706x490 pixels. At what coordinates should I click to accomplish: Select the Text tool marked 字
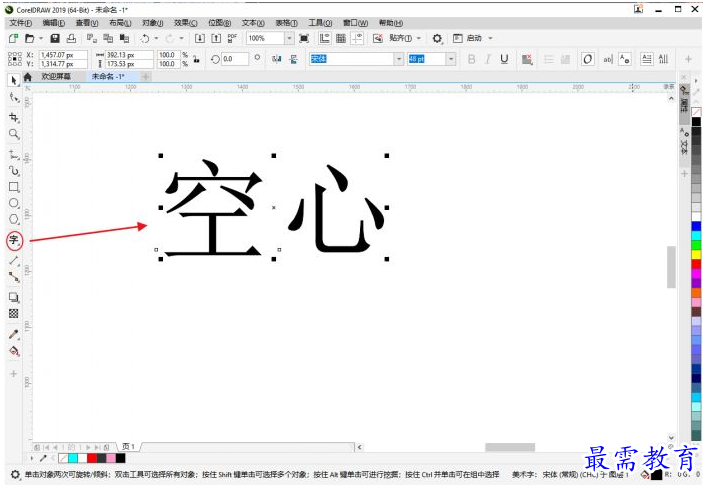click(14, 240)
